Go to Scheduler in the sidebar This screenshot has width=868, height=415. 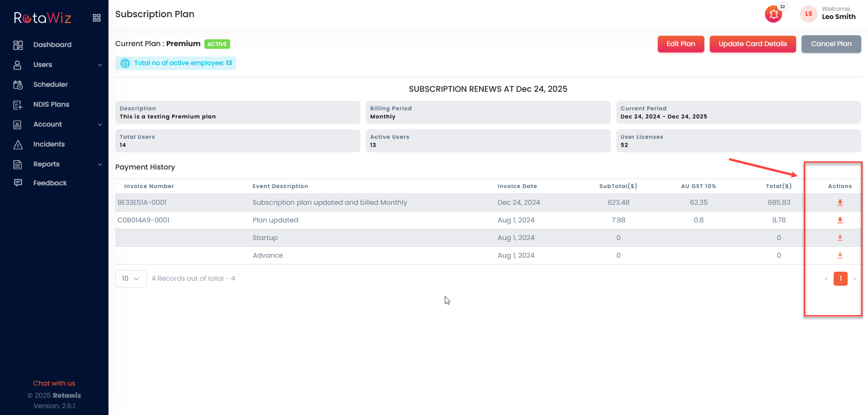(x=50, y=85)
